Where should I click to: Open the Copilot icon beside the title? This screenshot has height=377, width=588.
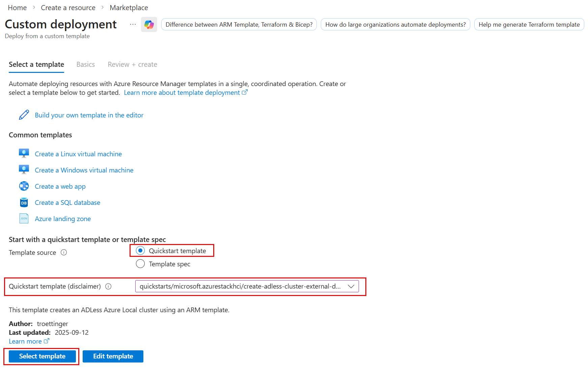point(149,24)
